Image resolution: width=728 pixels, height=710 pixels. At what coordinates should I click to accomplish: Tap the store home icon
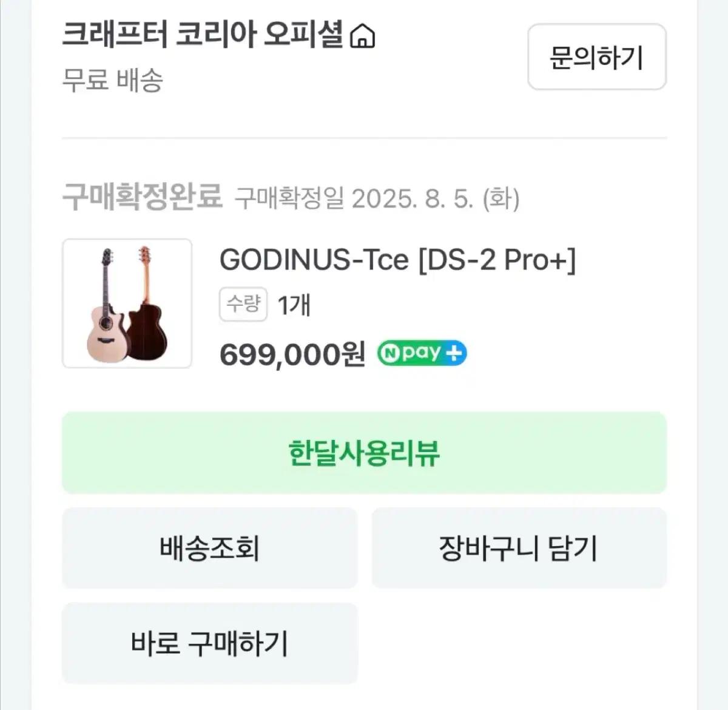point(363,36)
